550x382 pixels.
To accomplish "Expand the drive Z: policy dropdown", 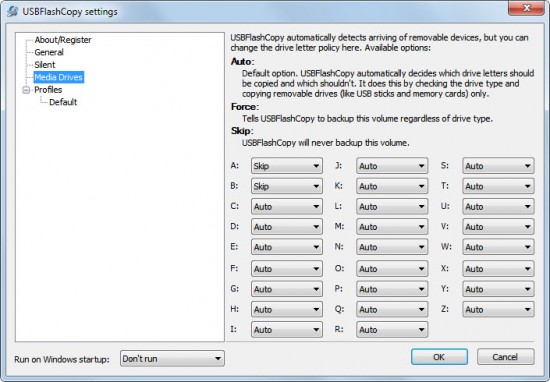I will coord(498,309).
